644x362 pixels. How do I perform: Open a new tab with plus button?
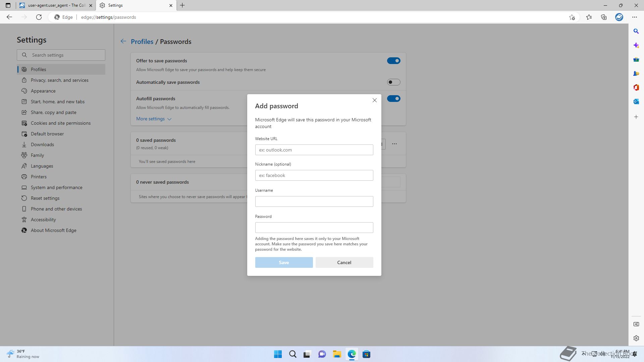click(182, 5)
